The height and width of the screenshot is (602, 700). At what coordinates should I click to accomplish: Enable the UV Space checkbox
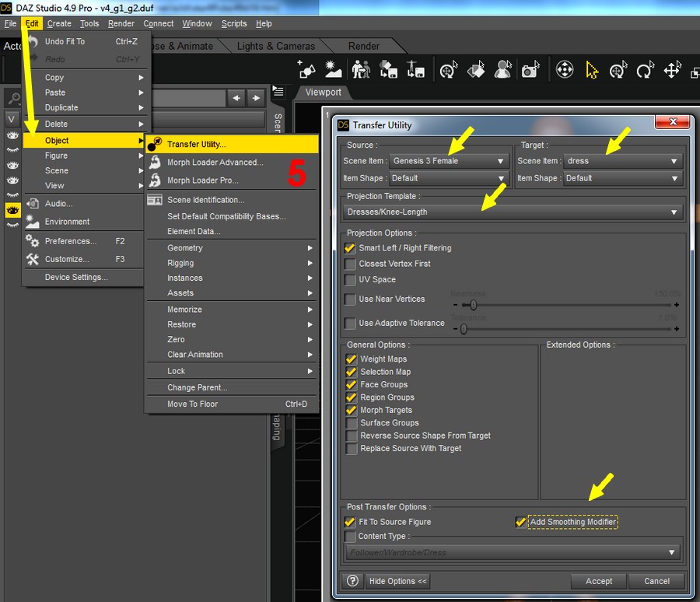tap(350, 279)
